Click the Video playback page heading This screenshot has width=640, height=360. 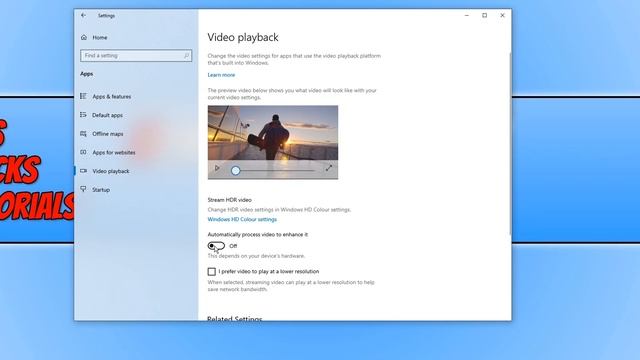[x=243, y=37]
